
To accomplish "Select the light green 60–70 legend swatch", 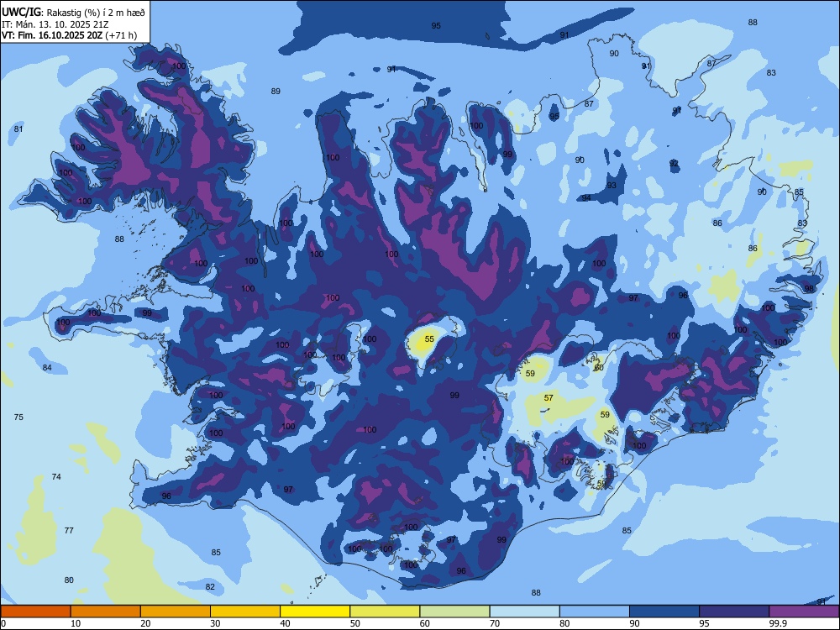I will (454, 612).
